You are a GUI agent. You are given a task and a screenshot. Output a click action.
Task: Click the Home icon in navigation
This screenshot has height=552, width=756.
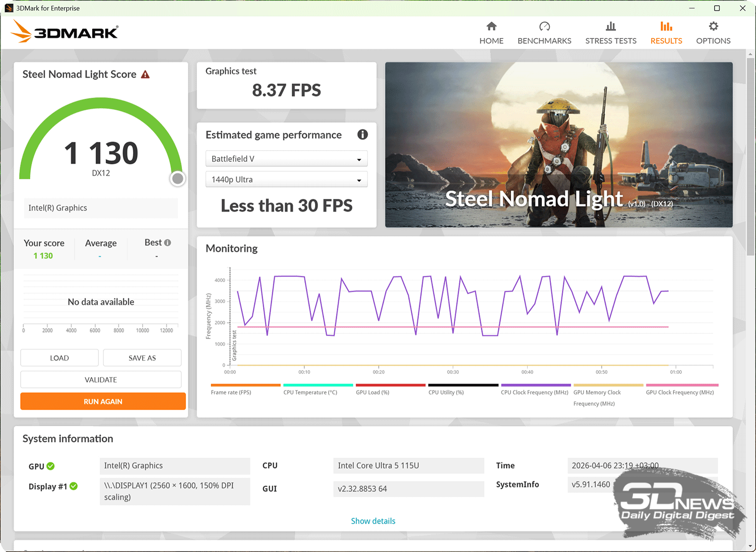click(491, 27)
